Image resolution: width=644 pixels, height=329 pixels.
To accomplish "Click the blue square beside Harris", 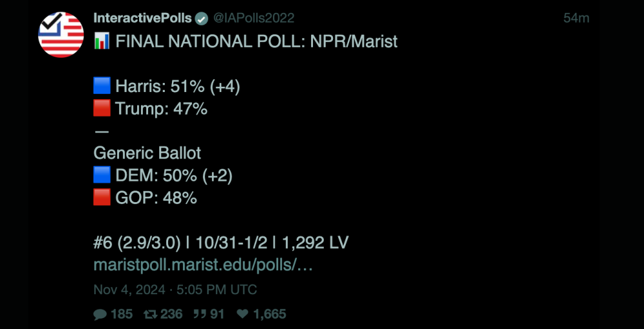I will tap(102, 86).
